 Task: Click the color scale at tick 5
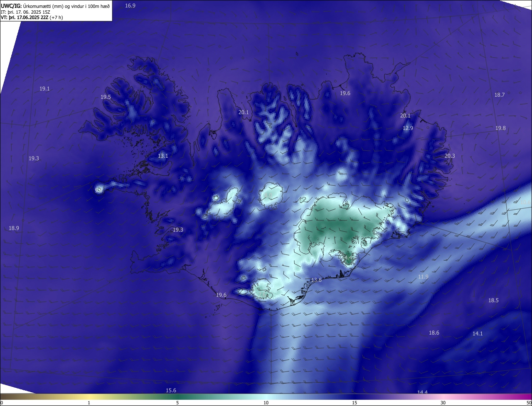click(177, 403)
